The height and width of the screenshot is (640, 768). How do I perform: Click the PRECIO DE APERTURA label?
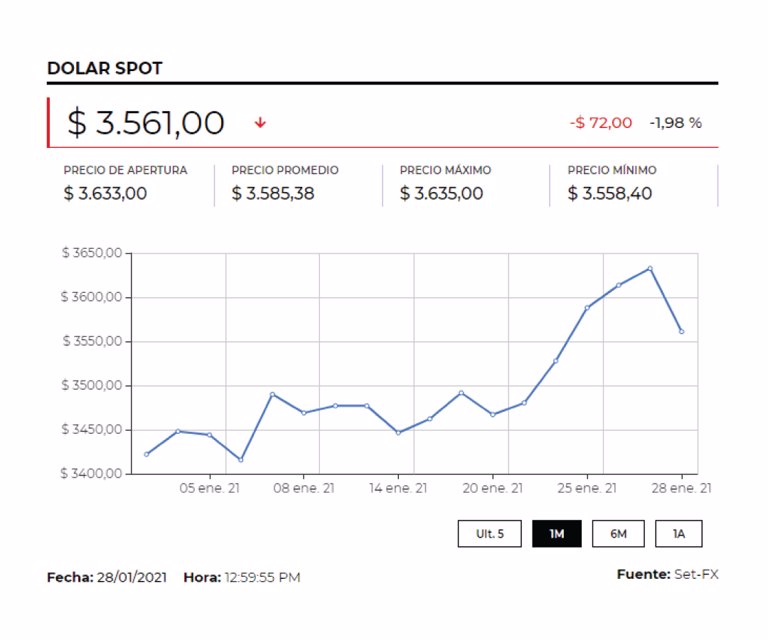(125, 170)
